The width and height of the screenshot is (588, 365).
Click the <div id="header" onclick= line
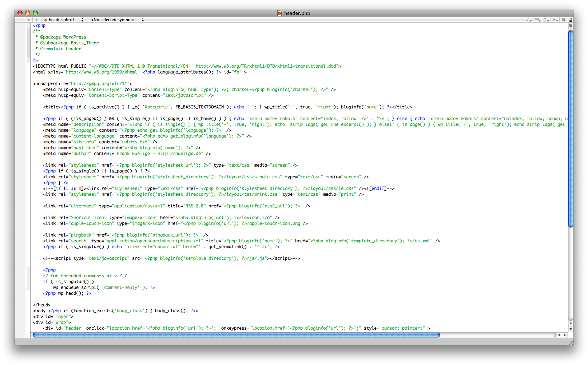pyautogui.click(x=237, y=328)
